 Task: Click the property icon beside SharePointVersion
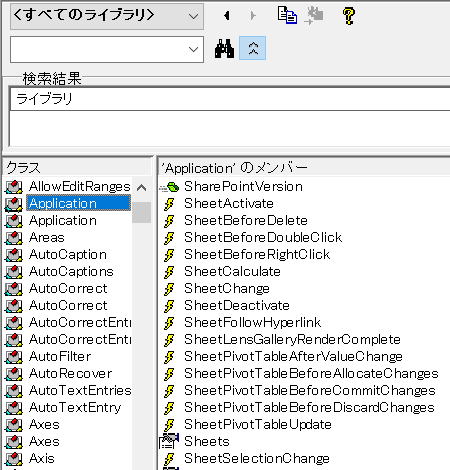[169, 187]
